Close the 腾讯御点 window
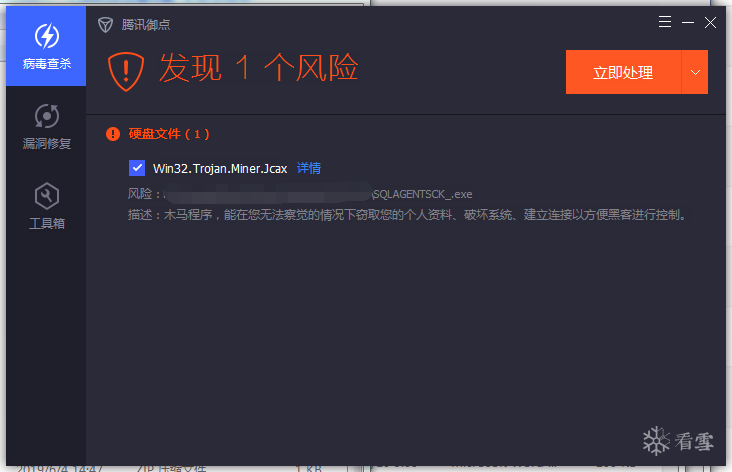The height and width of the screenshot is (472, 732). point(710,22)
